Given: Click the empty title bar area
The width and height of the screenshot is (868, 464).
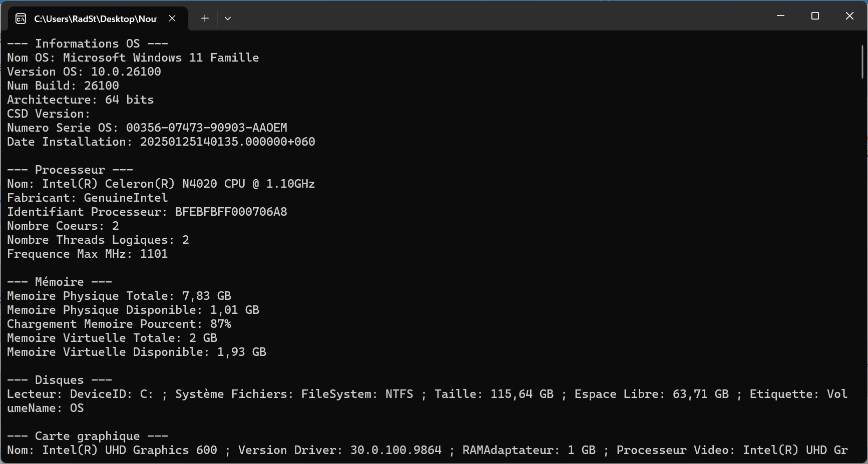Looking at the screenshot, I should click(x=501, y=16).
